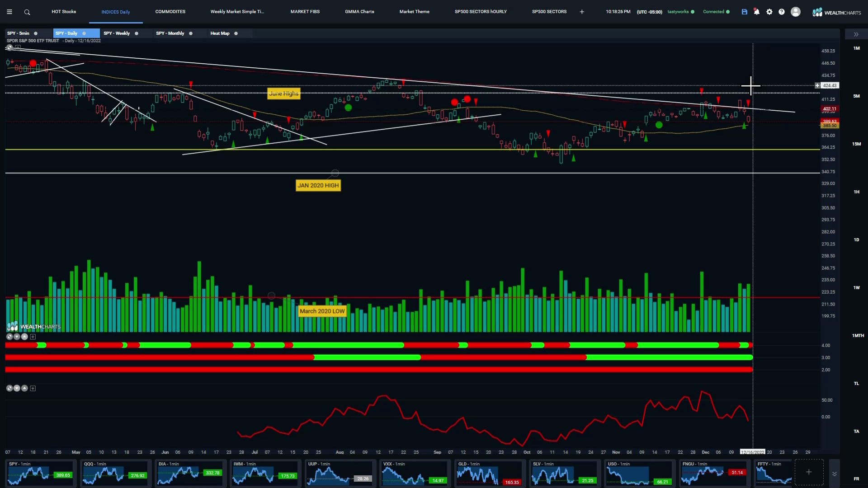Toggle the dot on the SPY - Weekly tab
The image size is (868, 488).
(137, 33)
